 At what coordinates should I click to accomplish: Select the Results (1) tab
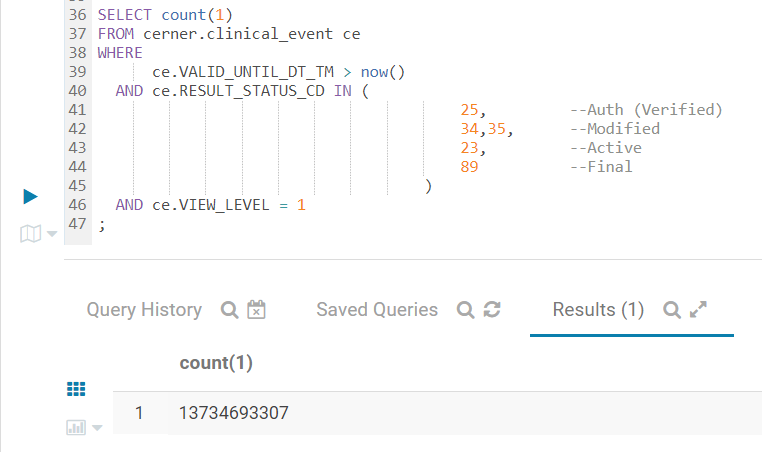[598, 310]
